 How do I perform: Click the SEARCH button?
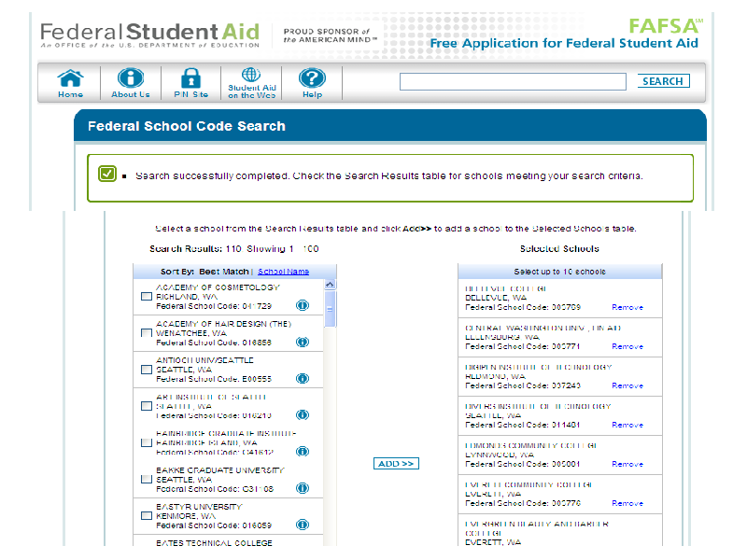click(x=663, y=81)
